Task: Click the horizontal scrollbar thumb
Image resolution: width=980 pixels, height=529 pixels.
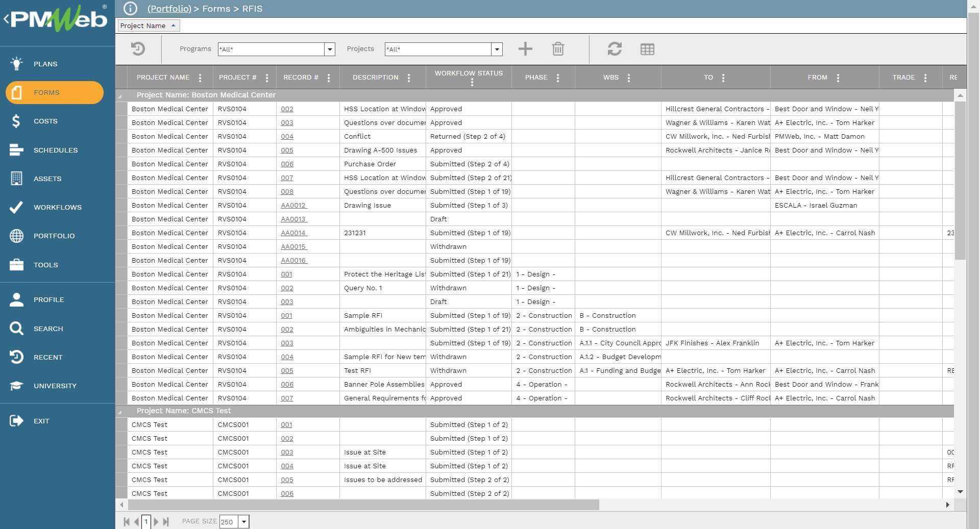Action: point(363,505)
